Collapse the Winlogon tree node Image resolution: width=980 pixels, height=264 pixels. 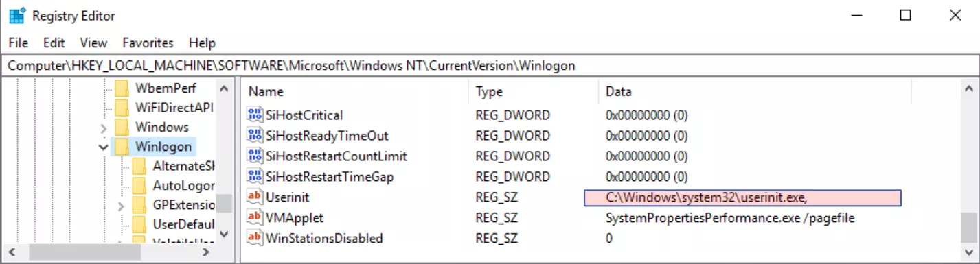tap(103, 147)
